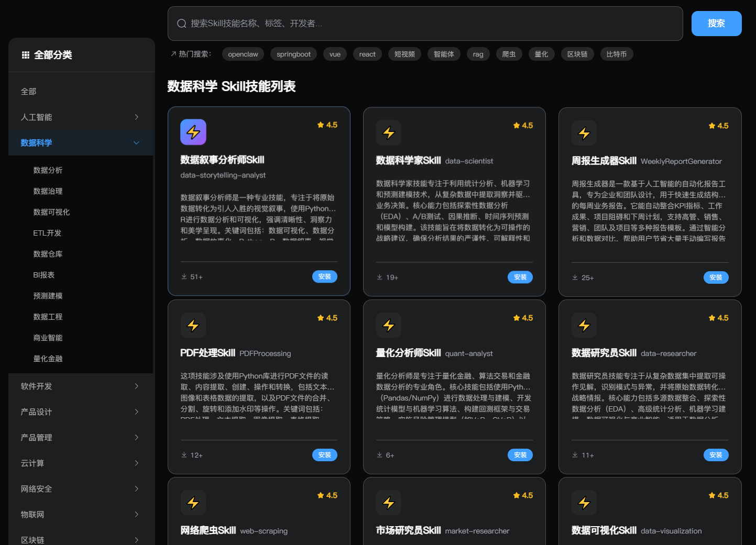756x545 pixels.
Task: Select 全部 in the category list
Action: (x=29, y=92)
